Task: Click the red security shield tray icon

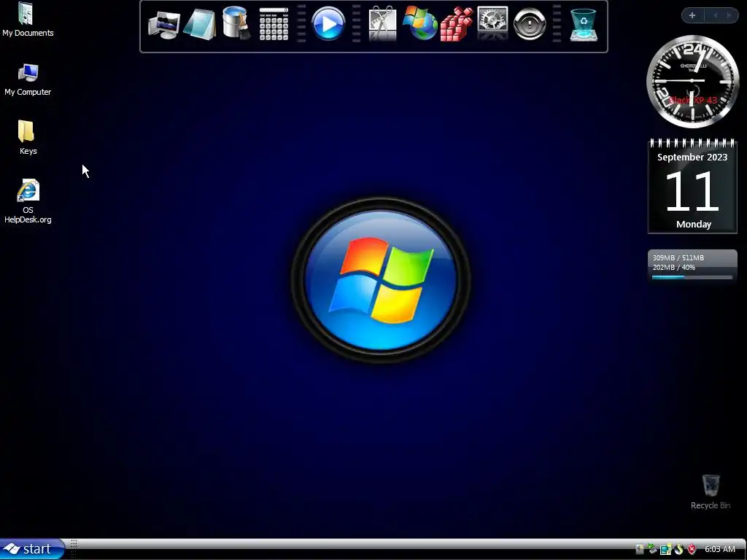Action: tap(692, 550)
